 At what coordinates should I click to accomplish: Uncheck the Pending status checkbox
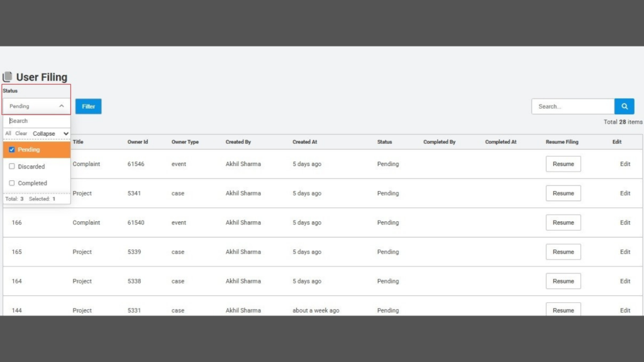pos(12,150)
